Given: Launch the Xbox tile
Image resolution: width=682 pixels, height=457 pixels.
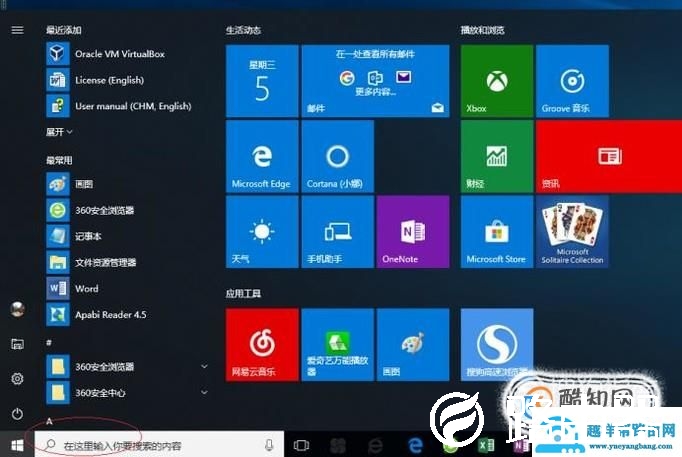Looking at the screenshot, I should point(496,80).
